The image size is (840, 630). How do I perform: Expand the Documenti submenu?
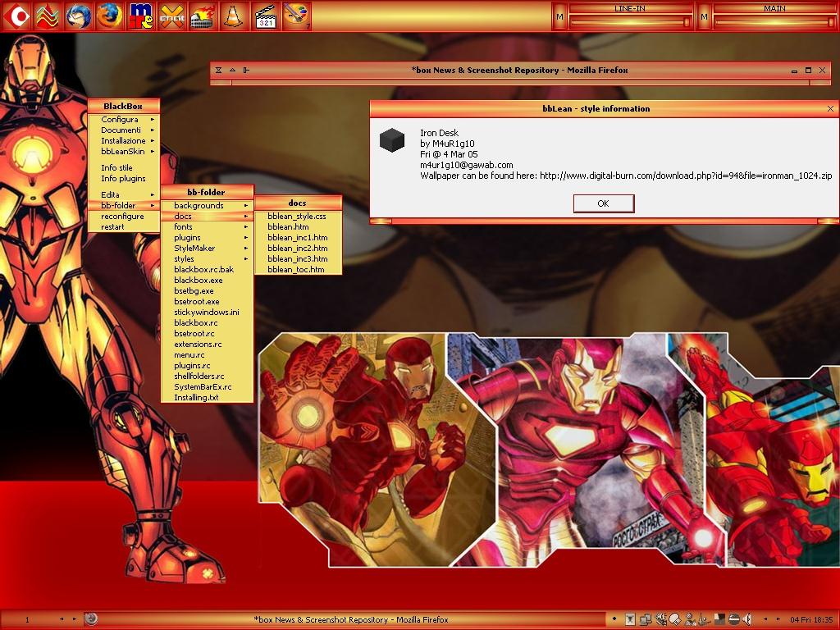point(124,130)
